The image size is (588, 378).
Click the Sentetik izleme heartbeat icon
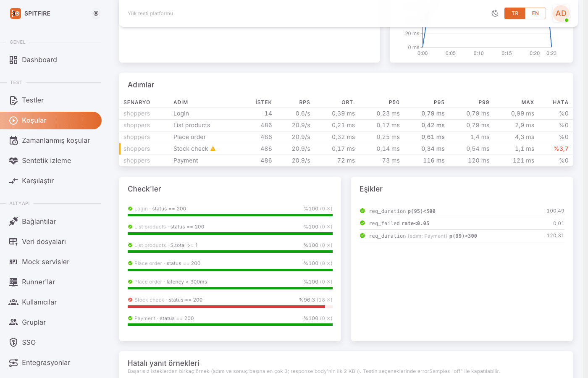tap(13, 161)
